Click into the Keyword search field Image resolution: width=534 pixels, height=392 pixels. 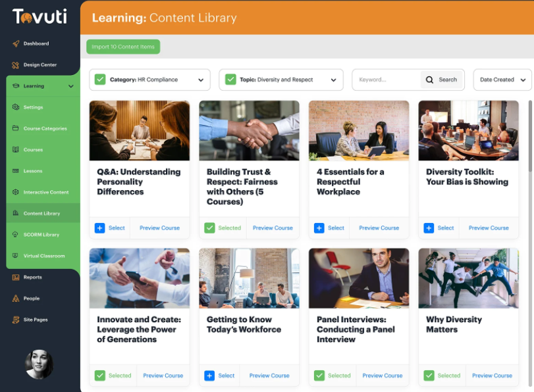[387, 80]
